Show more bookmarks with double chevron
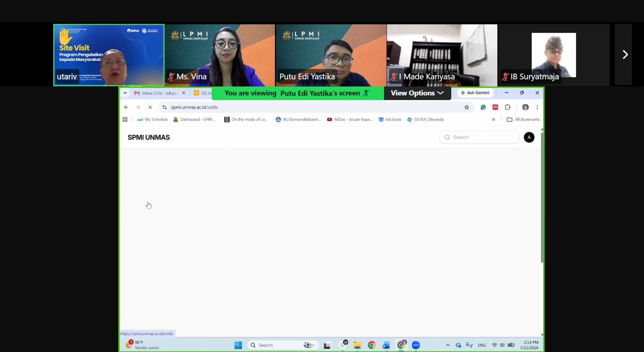The height and width of the screenshot is (352, 644). tap(493, 119)
